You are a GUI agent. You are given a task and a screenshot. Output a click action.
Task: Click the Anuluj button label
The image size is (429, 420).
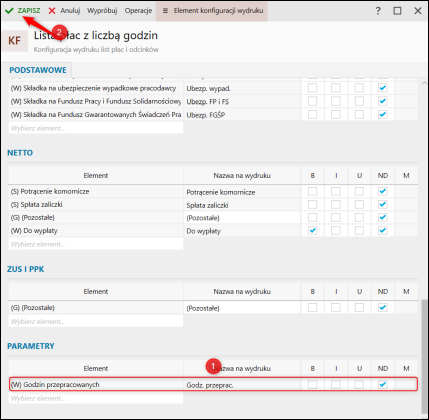pyautogui.click(x=70, y=11)
